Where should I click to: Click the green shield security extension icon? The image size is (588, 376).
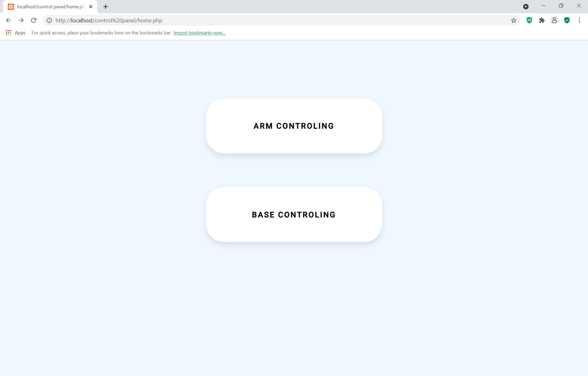[x=567, y=20]
